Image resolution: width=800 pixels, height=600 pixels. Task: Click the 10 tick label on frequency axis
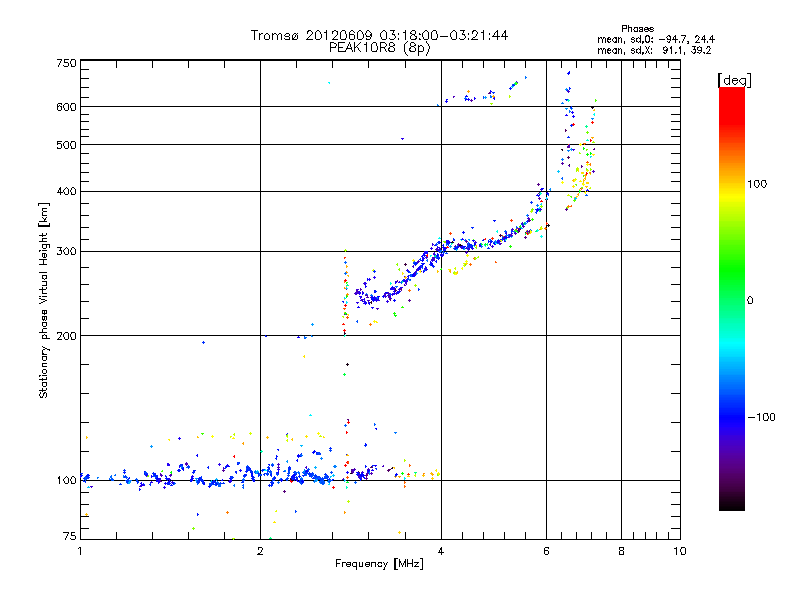(x=680, y=551)
